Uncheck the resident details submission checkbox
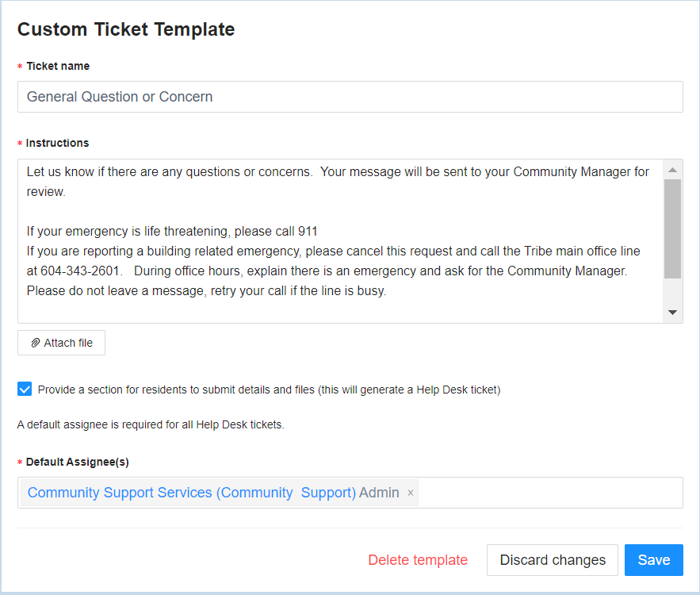The width and height of the screenshot is (700, 595). (x=25, y=389)
